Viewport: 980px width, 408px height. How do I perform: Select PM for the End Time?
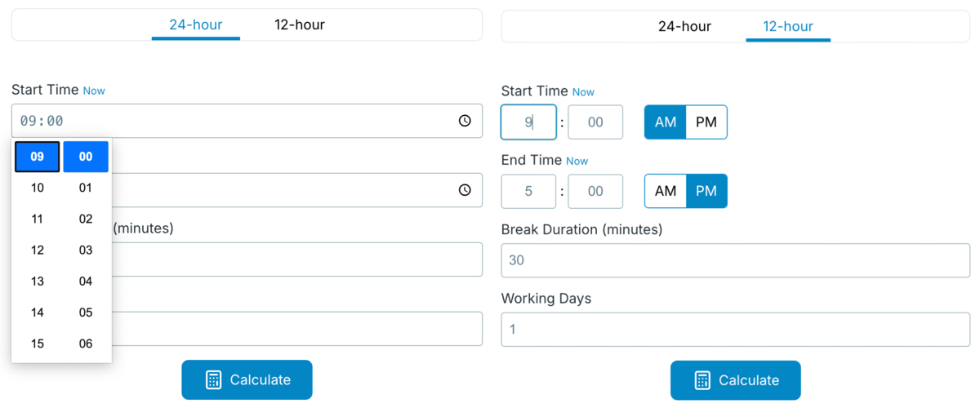pos(706,191)
